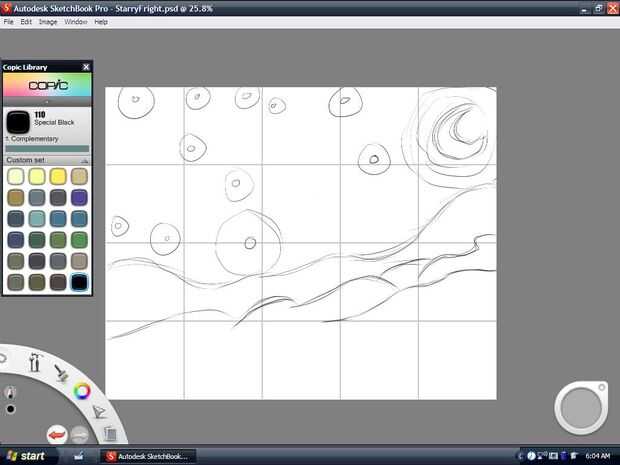Screen dimensions: 620x465
Task: Pick the dark brown swatch beside the black one
Action: [x=58, y=282]
